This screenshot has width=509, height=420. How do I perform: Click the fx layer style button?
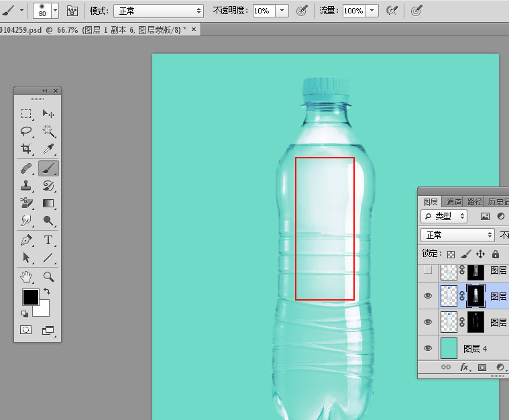point(464,368)
